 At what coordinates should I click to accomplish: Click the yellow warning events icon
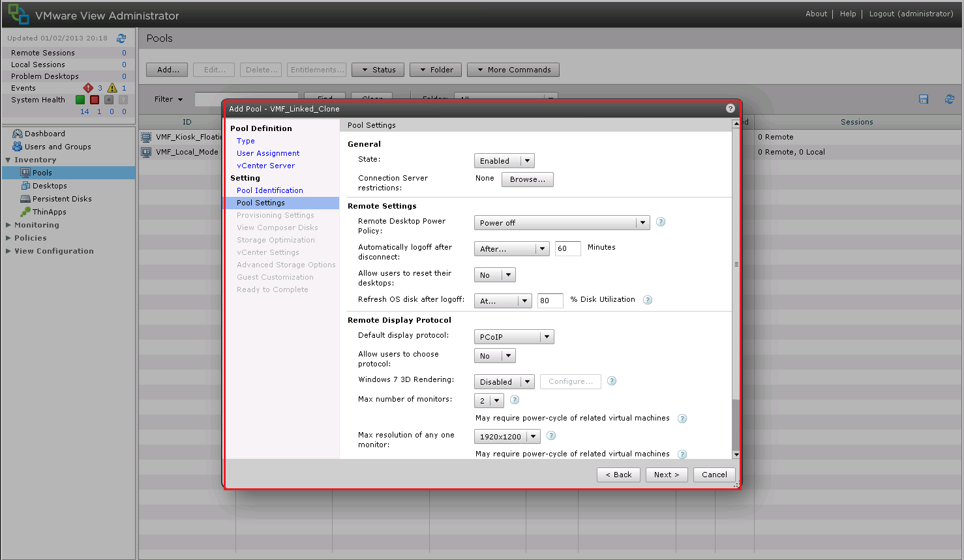point(111,87)
